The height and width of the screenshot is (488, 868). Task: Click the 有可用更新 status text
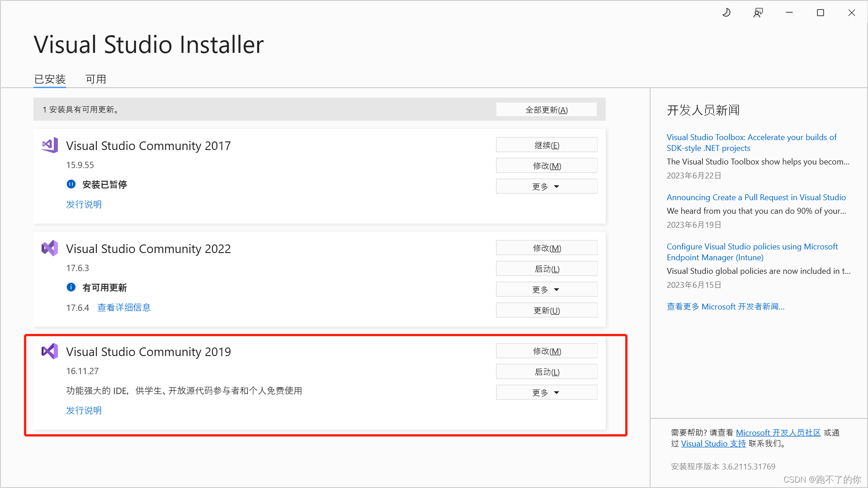[x=104, y=287]
